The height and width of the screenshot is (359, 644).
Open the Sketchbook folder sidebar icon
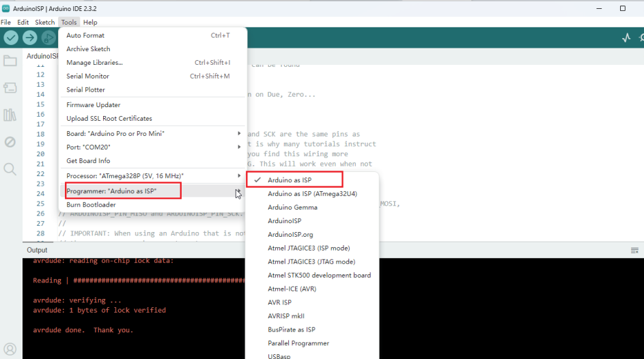(x=10, y=61)
